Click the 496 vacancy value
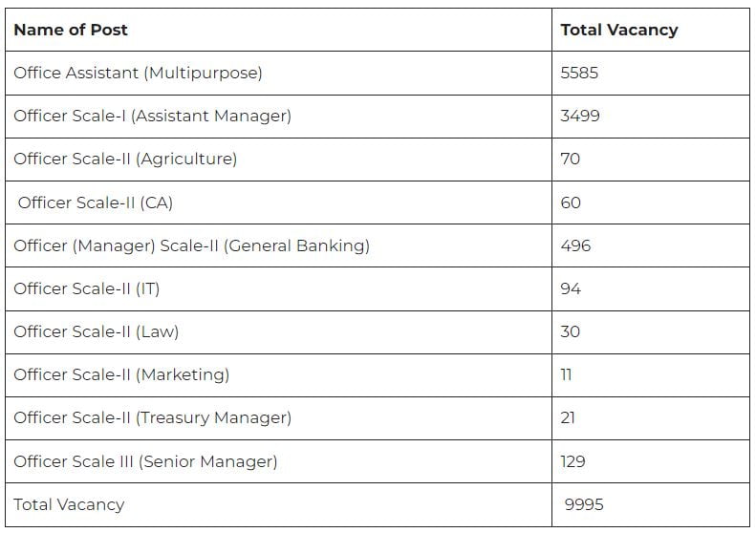 [575, 245]
